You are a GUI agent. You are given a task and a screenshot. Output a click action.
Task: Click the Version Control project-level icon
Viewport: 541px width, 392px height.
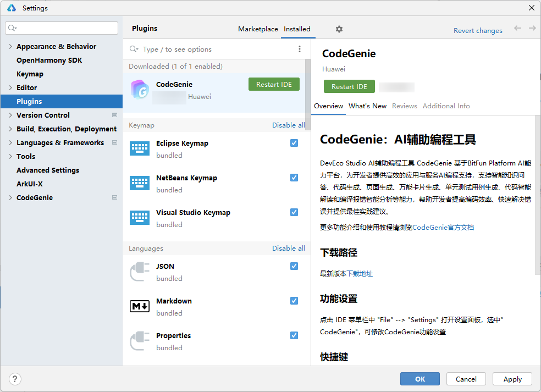[114, 115]
